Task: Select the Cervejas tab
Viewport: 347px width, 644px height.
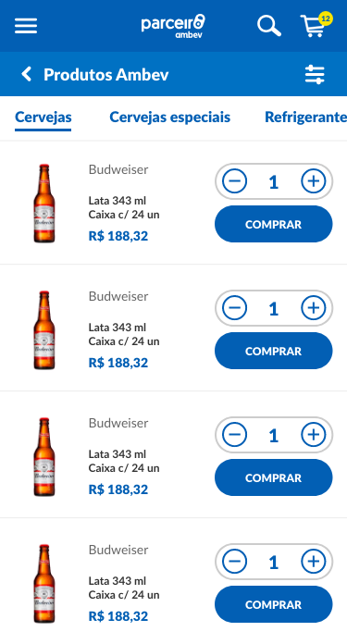Action: click(43, 118)
